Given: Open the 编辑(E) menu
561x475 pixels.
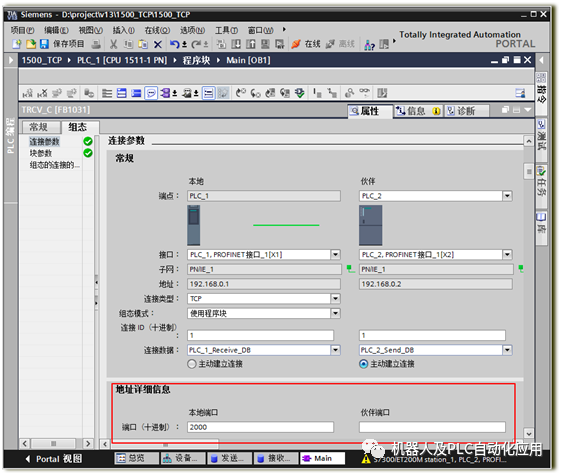Looking at the screenshot, I should (x=57, y=31).
